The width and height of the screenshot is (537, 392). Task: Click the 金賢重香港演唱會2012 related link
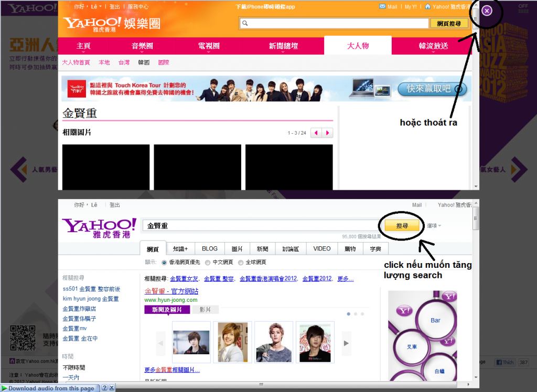(x=268, y=279)
